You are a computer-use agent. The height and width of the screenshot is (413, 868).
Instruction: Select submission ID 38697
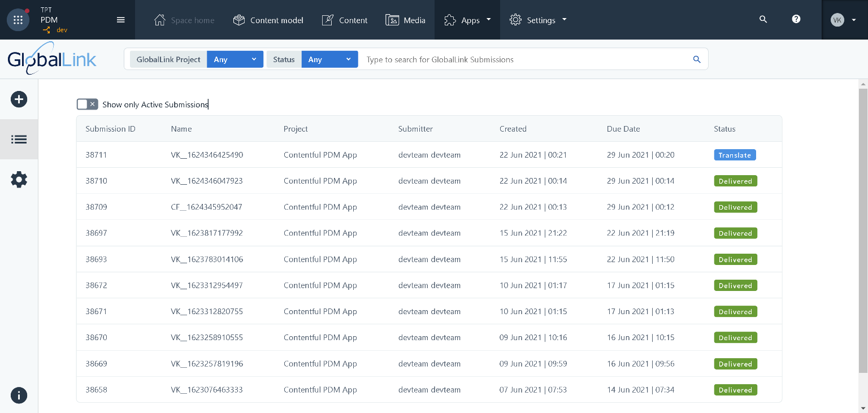point(96,233)
